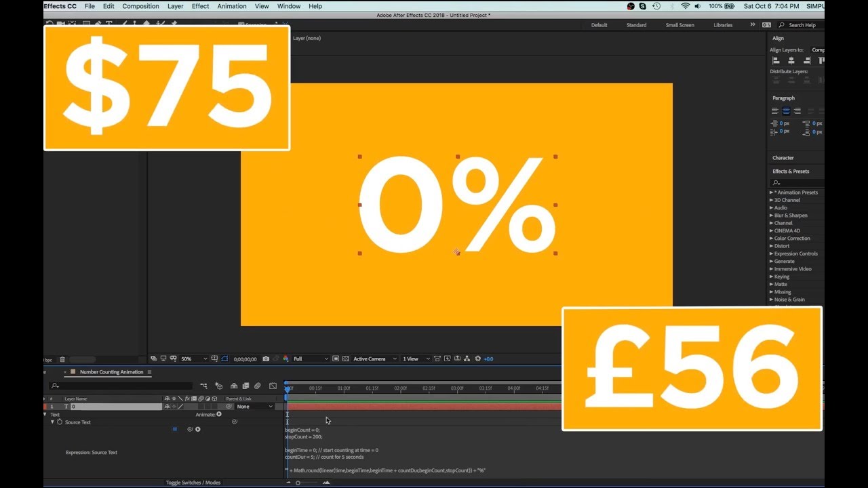Toggle the transparency grid button
The height and width of the screenshot is (488, 868).
coord(346,359)
